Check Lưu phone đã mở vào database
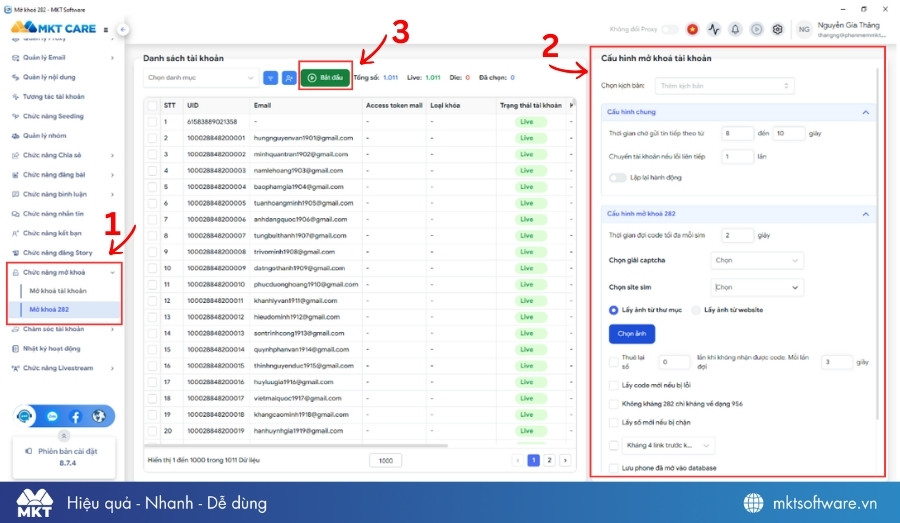The image size is (900, 523). pos(614,468)
